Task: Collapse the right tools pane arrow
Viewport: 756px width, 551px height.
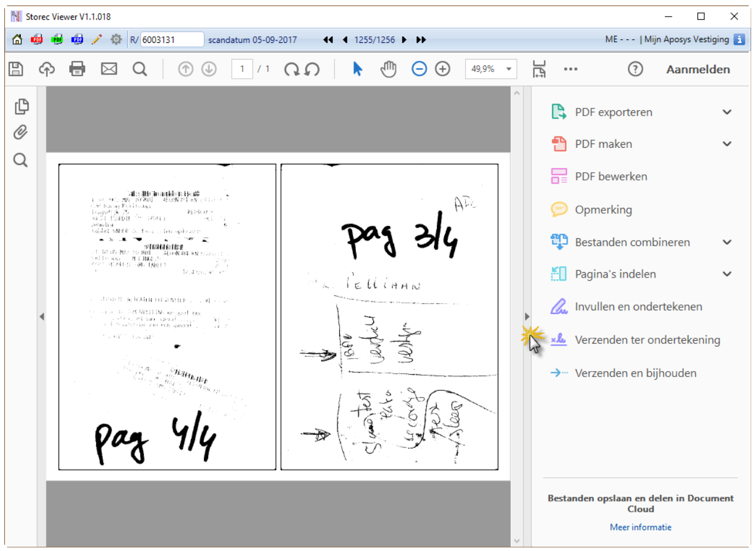Action: (526, 316)
